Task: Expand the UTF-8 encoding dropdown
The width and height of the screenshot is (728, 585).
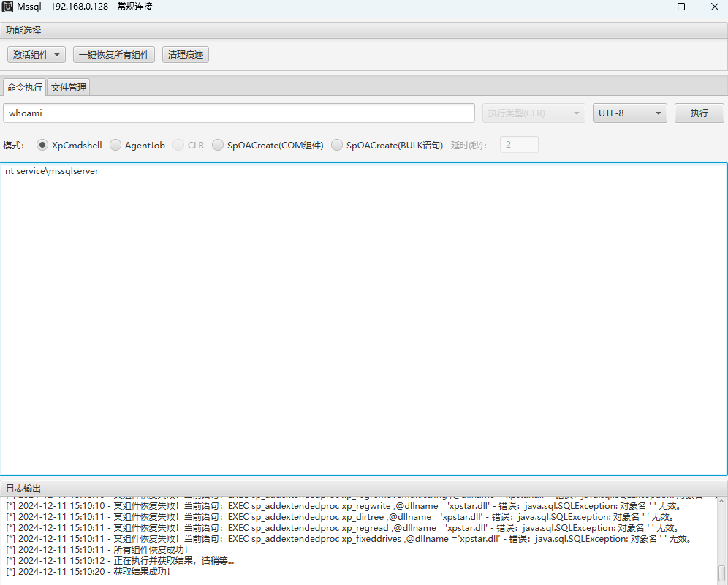Action: coord(629,113)
